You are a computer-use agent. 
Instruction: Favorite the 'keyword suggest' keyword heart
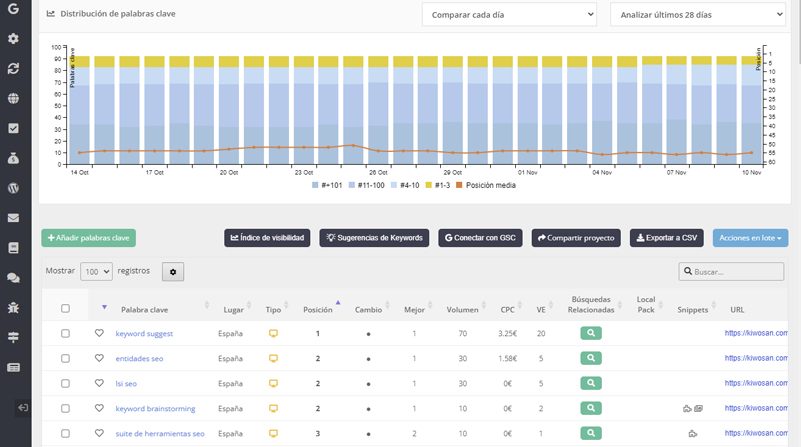coord(99,333)
